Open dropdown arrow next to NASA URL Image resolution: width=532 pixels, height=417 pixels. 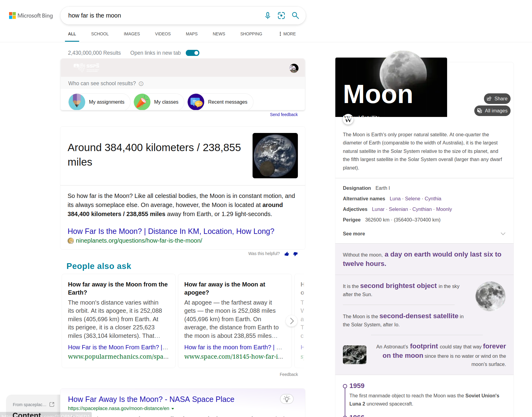pyautogui.click(x=173, y=409)
